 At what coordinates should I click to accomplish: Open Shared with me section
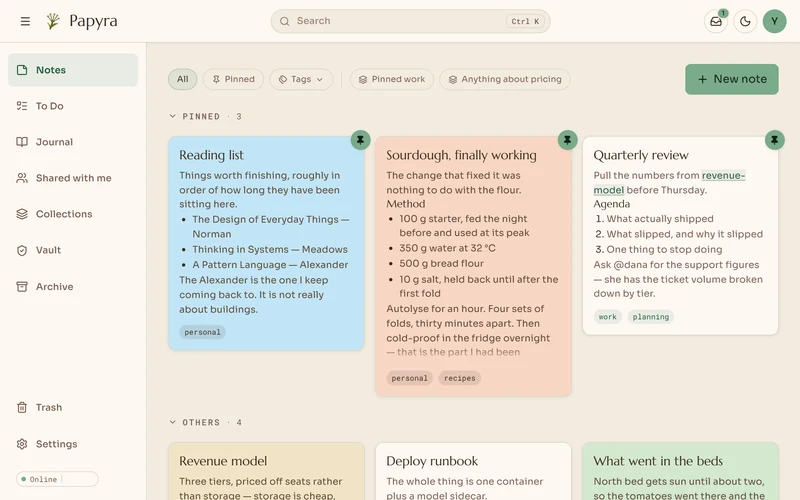(73, 178)
